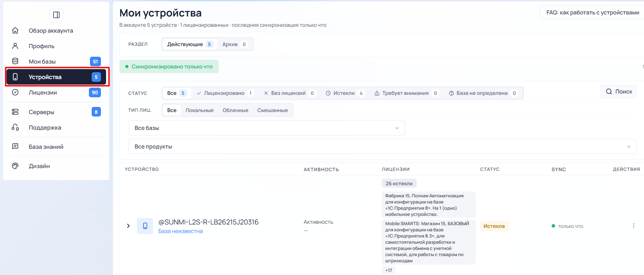Open account overview via the home icon
This screenshot has width=644, height=275.
[15, 31]
